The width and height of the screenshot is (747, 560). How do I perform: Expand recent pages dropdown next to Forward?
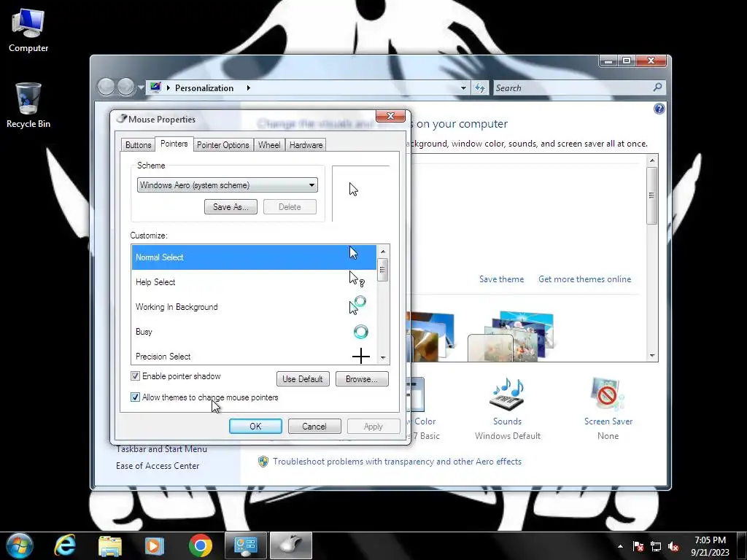coord(141,87)
